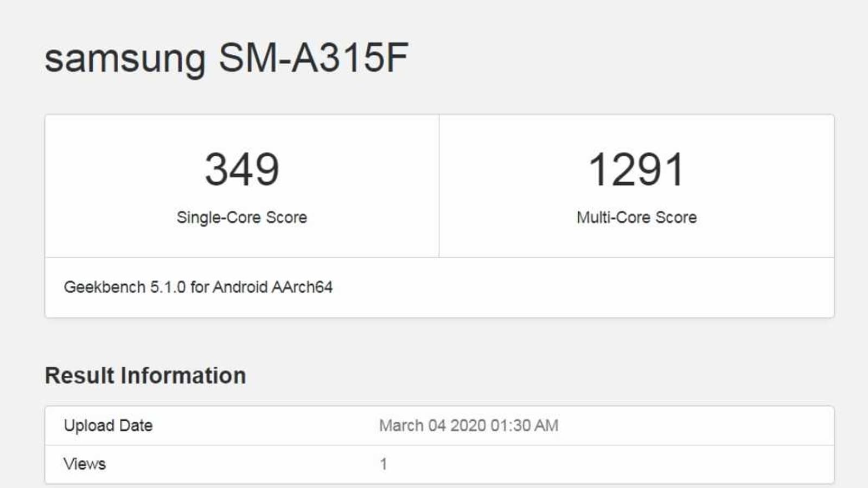Click the word "Result" in the section heading
The image size is (868, 488).
[79, 375]
